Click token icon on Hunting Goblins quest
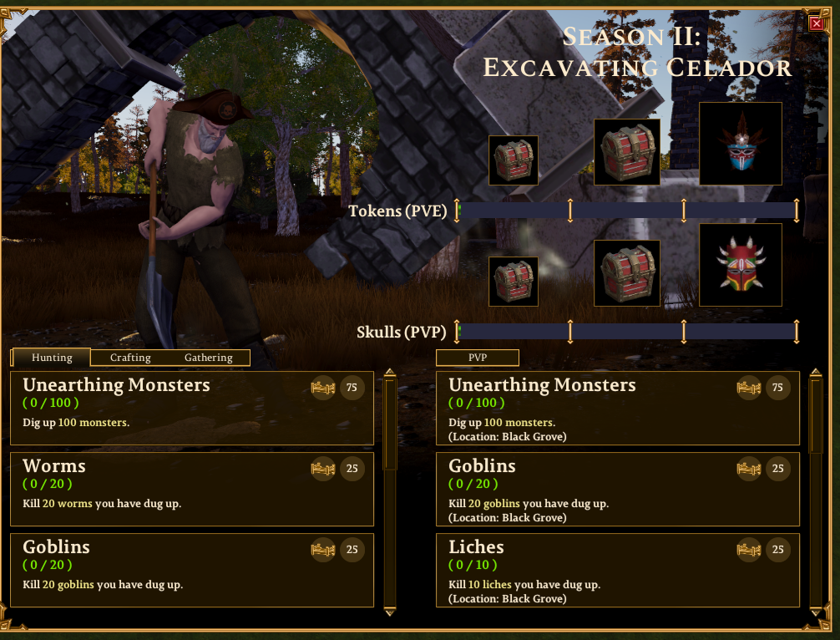 coord(323,550)
